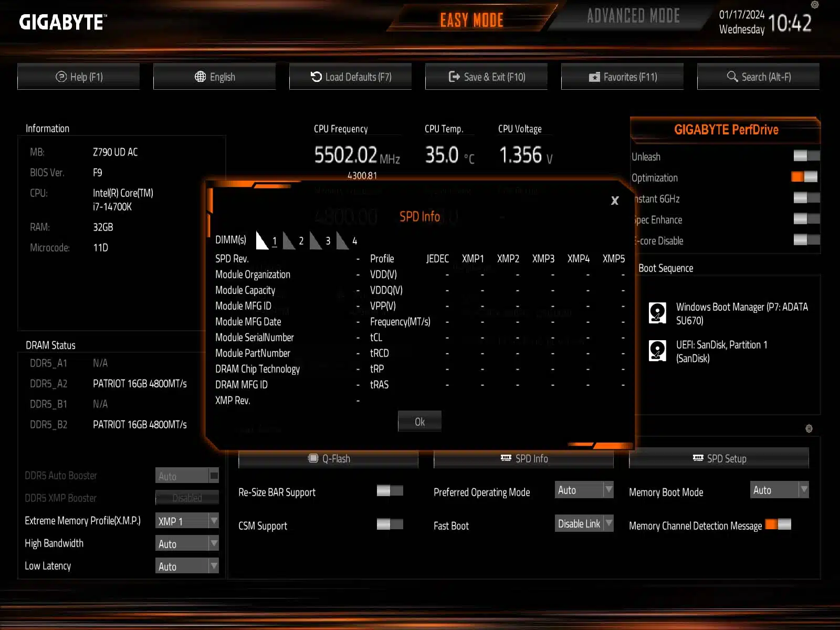This screenshot has width=840, height=630.
Task: Click the CPU Voltage 1.356 V value
Action: (526, 155)
